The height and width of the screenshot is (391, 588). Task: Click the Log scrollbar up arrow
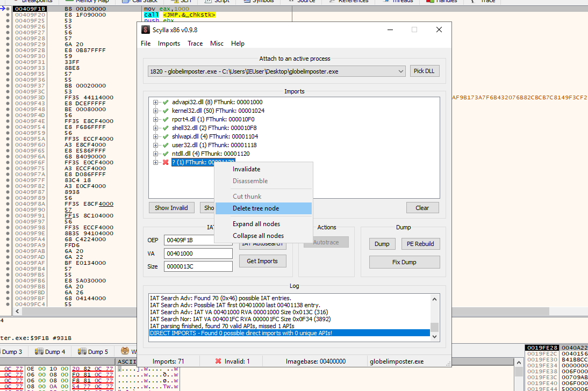click(x=434, y=299)
